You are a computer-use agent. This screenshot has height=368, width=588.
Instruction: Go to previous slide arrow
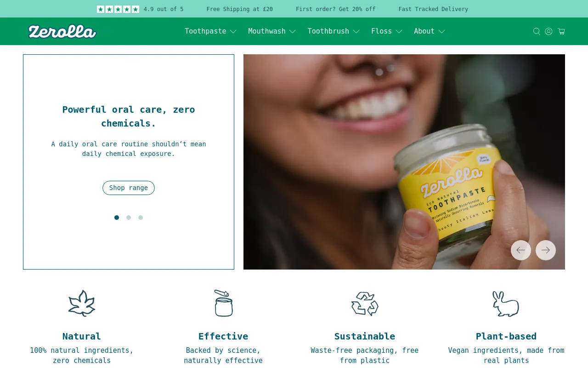pyautogui.click(x=521, y=250)
